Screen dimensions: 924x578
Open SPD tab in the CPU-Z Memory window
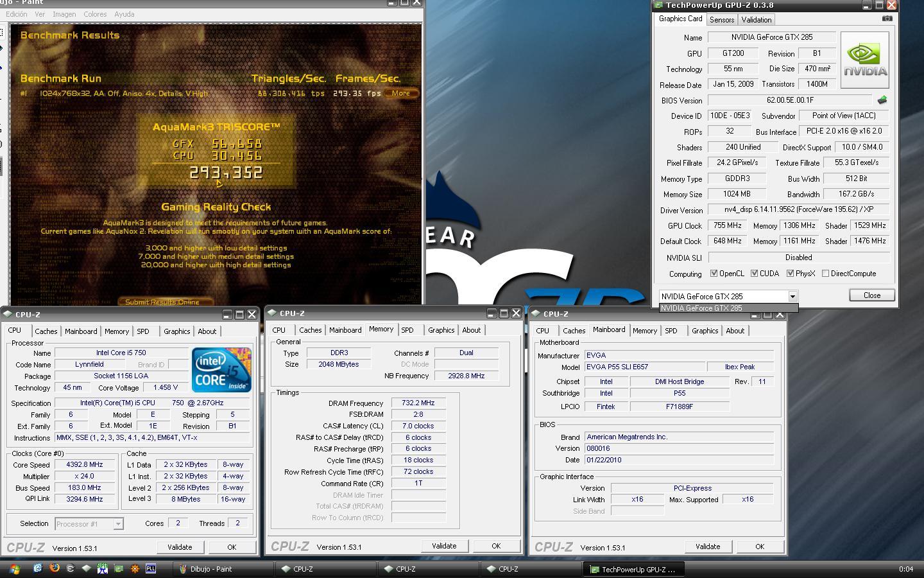(x=407, y=330)
